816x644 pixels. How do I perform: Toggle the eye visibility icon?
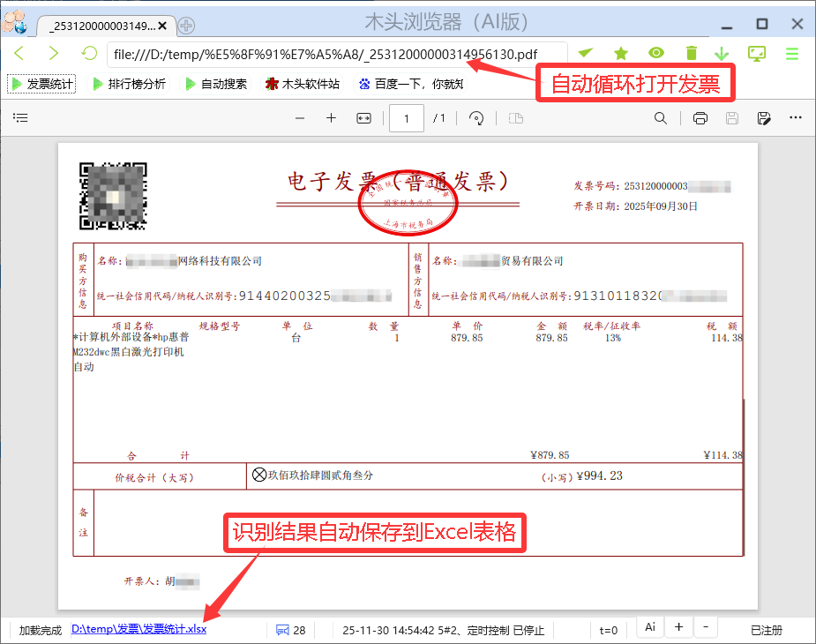coord(655,53)
